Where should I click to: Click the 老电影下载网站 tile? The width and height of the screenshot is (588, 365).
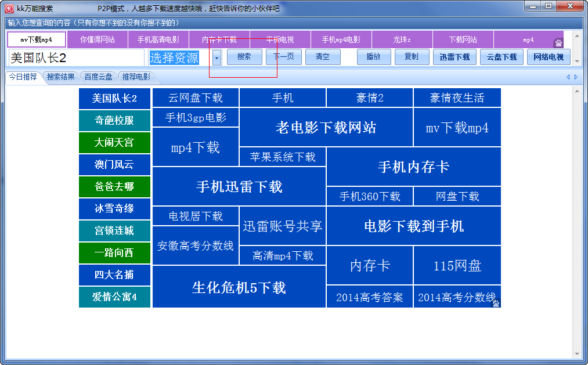(326, 128)
